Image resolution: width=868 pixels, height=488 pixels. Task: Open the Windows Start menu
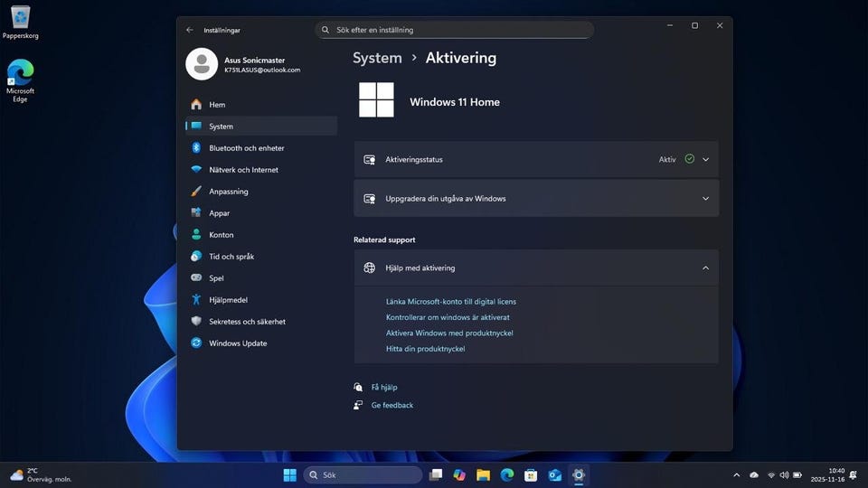coord(289,475)
